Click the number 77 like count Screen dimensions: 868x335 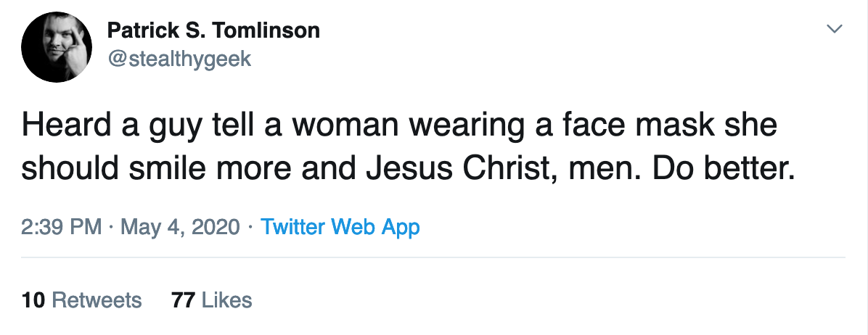click(x=183, y=299)
